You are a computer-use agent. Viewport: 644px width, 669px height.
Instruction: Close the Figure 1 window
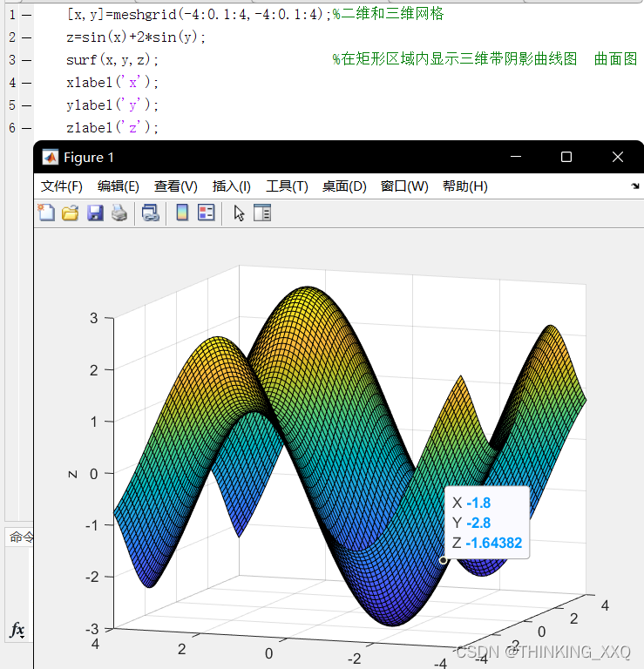[618, 157]
